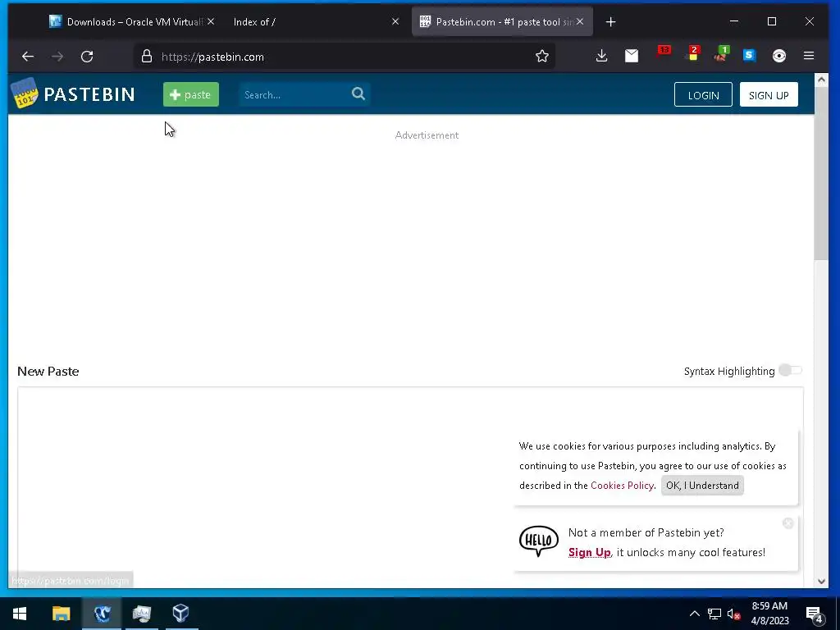Click the New Paste heading
The width and height of the screenshot is (840, 630).
point(48,372)
